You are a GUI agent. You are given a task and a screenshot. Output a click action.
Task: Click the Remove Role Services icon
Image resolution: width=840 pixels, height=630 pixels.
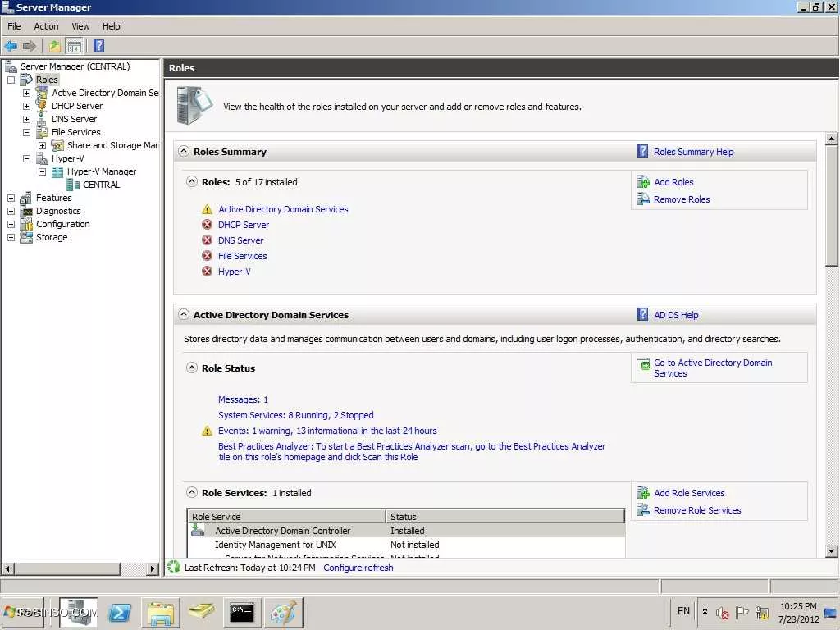(643, 510)
